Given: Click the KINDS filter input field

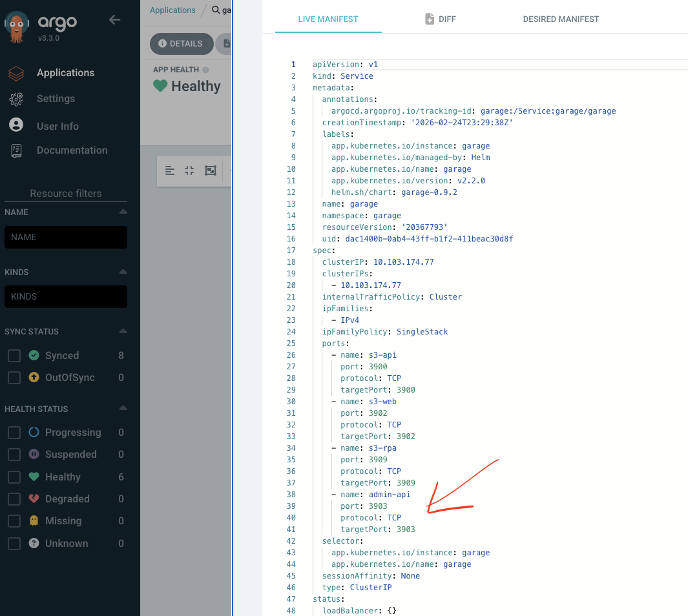Looking at the screenshot, I should click(x=66, y=297).
